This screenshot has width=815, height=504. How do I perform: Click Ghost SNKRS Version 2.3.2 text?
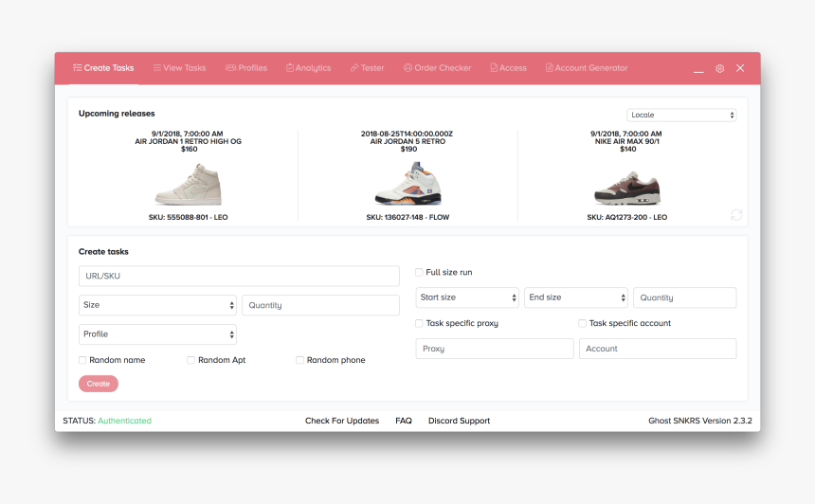tap(700, 421)
